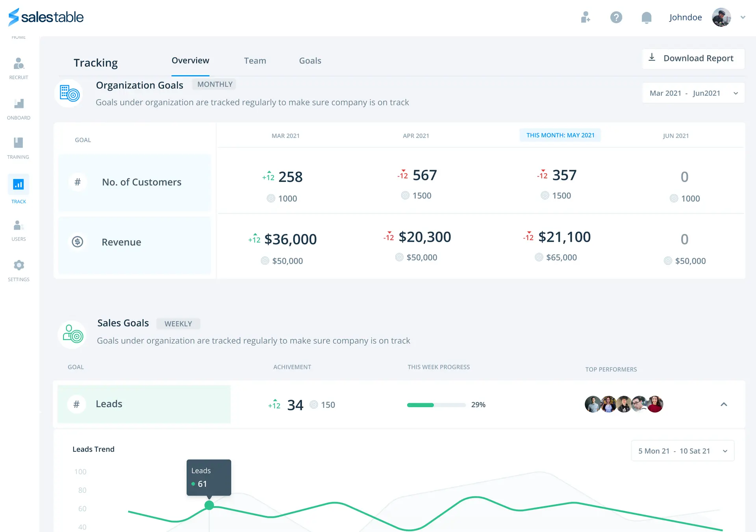The image size is (756, 532).
Task: Open the Mar 2021 - Jun2021 date dropdown
Action: point(693,93)
